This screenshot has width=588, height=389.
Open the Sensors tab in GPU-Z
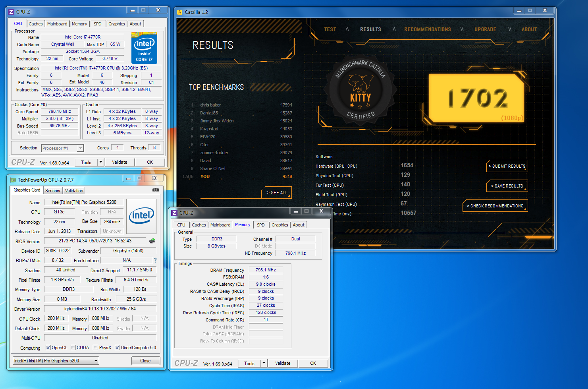click(x=52, y=191)
